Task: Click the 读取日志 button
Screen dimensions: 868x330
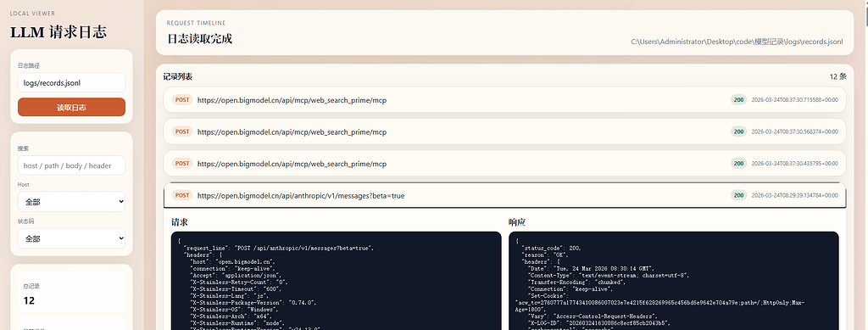Action: (x=71, y=108)
